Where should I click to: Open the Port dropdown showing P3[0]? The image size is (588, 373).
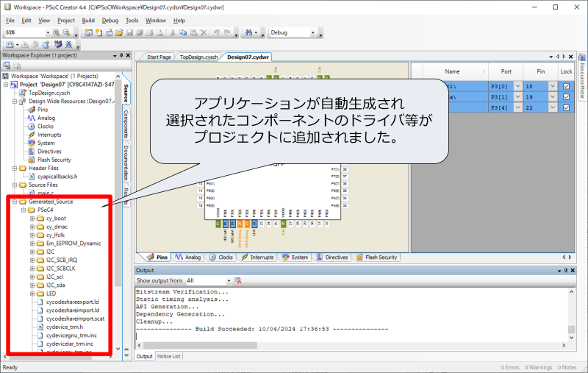pyautogui.click(x=517, y=86)
